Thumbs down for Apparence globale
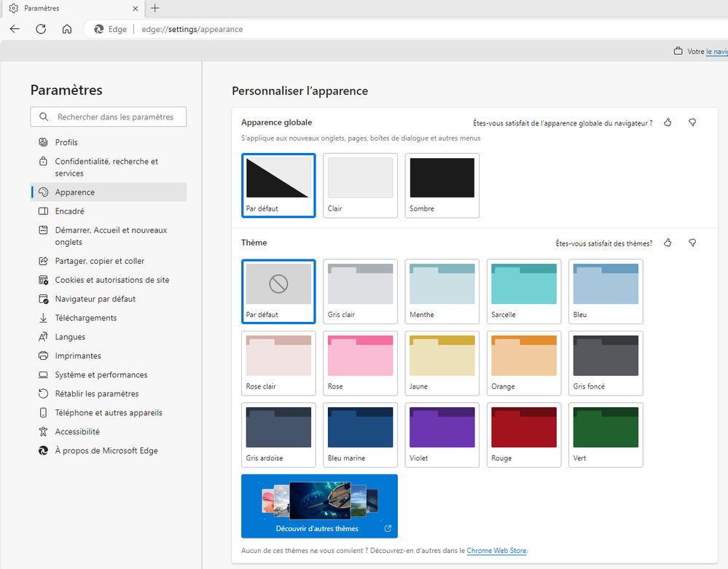The image size is (728, 569). tap(692, 122)
